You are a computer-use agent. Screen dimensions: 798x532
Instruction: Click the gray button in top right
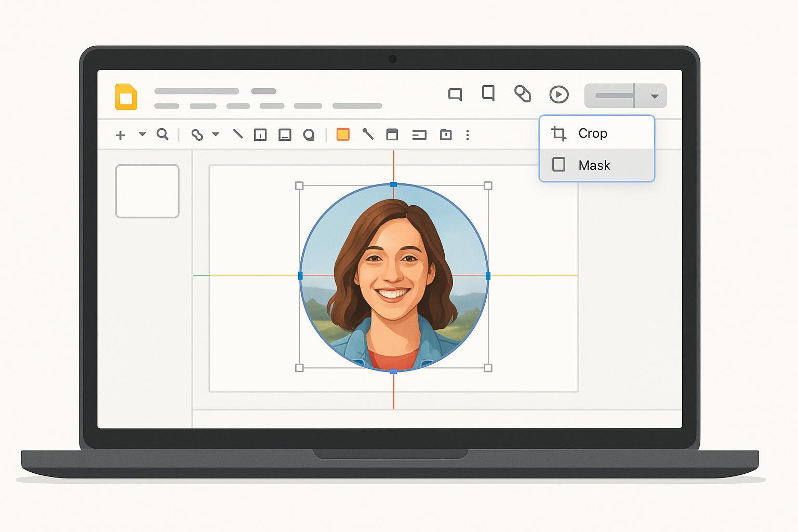[x=610, y=96]
